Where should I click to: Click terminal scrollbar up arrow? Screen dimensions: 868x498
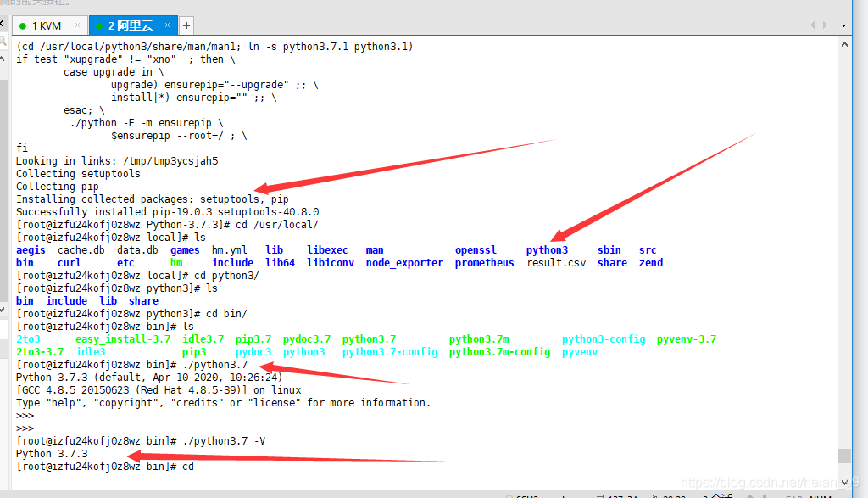[845, 44]
